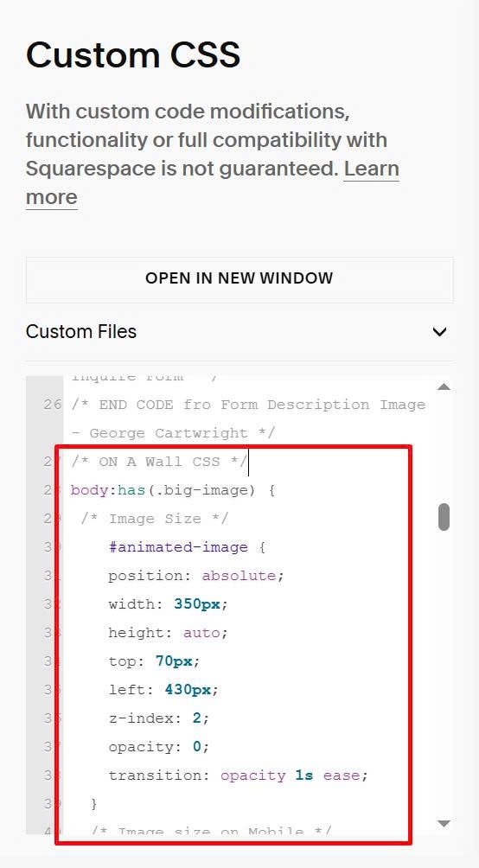Open the Learn more link
479x868 pixels.
[x=212, y=182]
